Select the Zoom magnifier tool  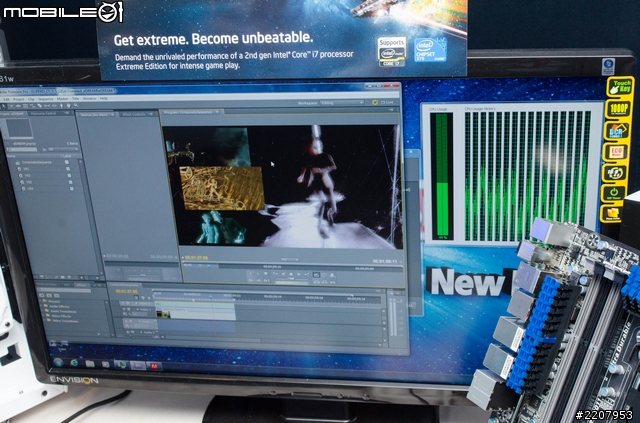[76, 105]
